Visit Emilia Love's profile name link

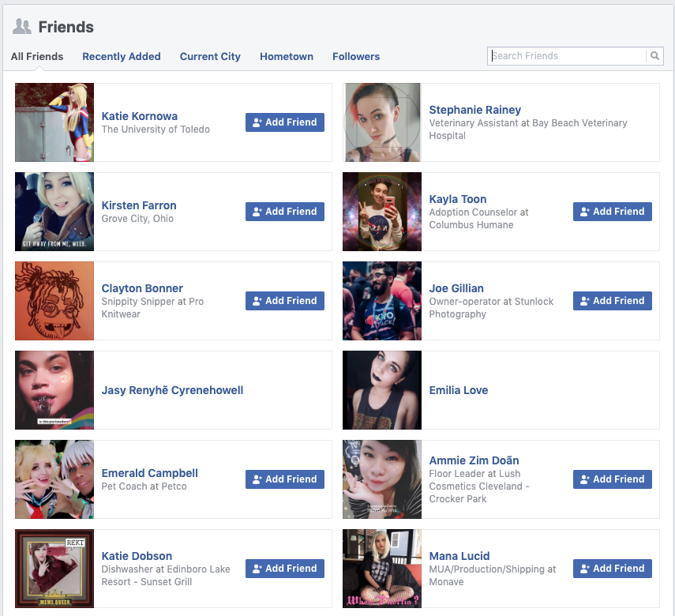(459, 390)
